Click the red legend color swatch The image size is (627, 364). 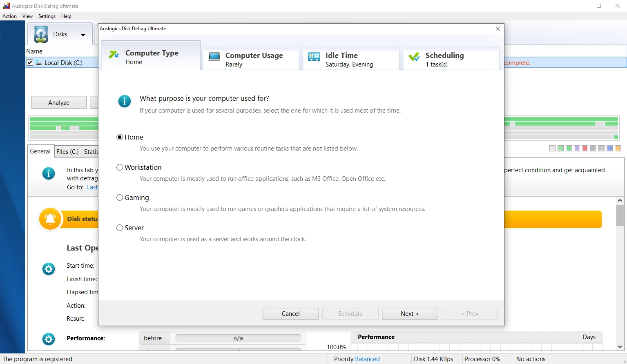click(x=585, y=148)
